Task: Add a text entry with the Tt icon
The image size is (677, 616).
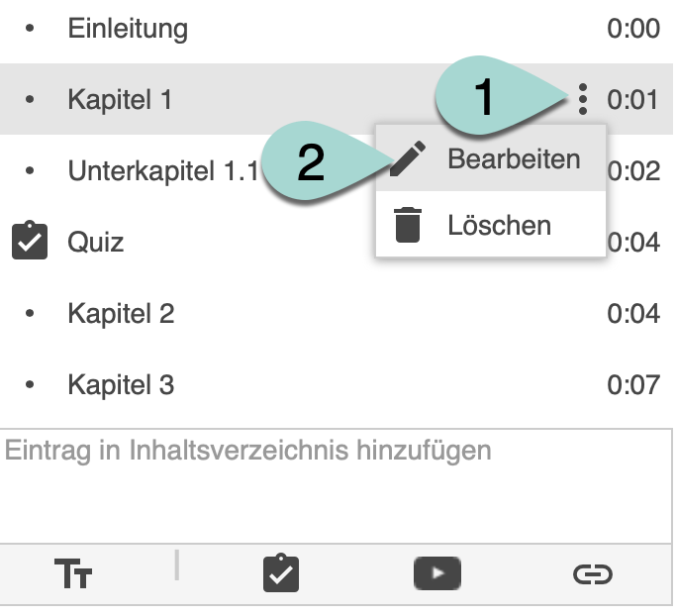Action: [73, 574]
